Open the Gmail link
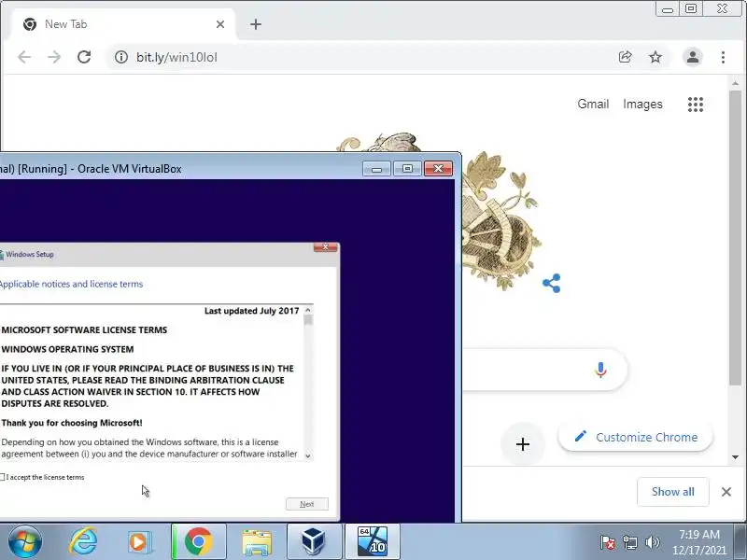Screen dimensions: 747x560 click(593, 104)
